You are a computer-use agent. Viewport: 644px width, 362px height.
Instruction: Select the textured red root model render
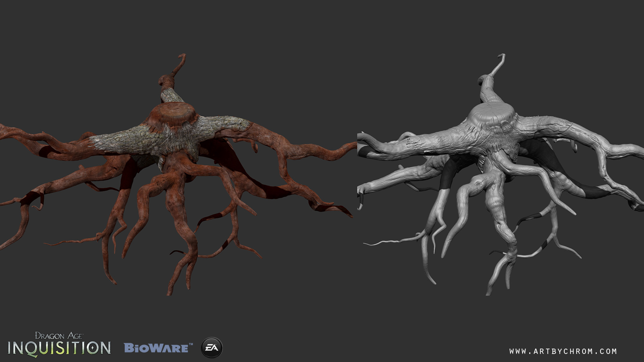[178, 174]
